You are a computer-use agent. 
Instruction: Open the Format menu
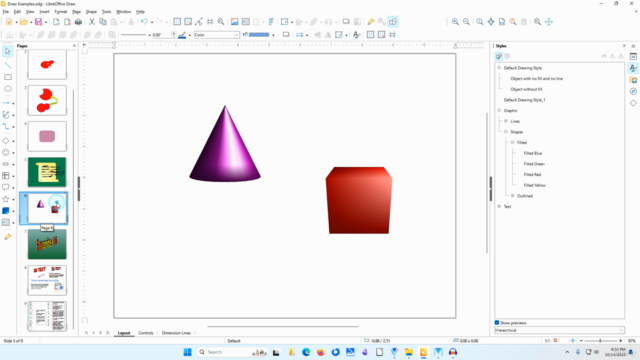[60, 12]
